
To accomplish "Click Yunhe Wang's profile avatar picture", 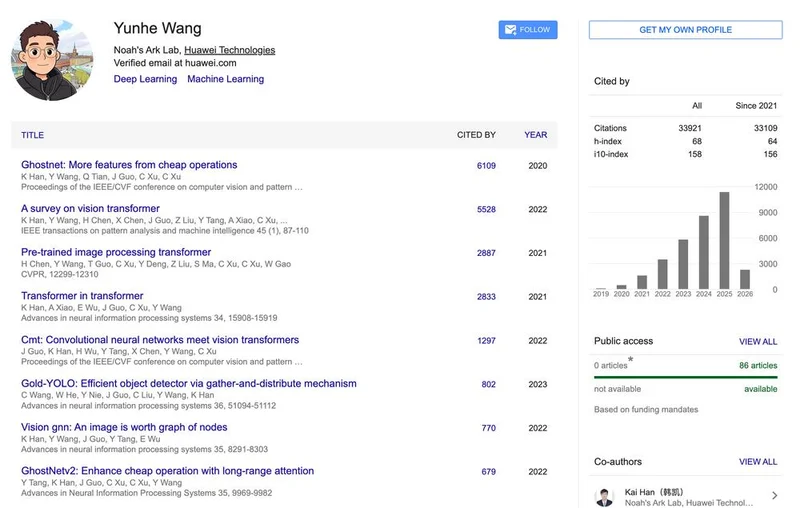I will [x=52, y=58].
